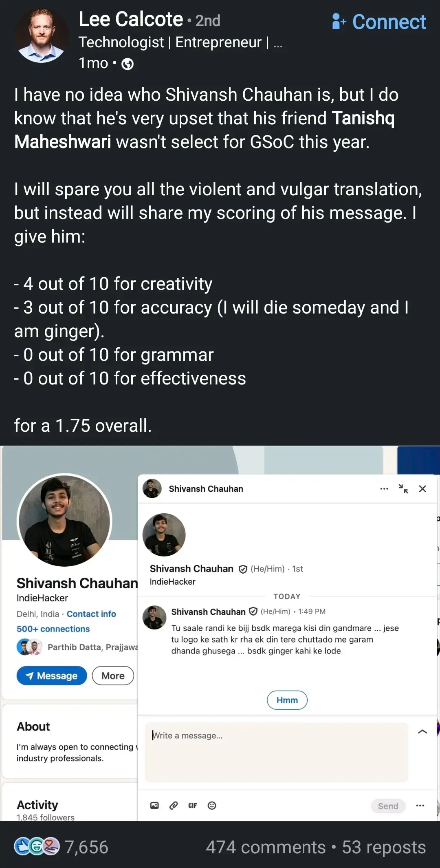Click the globe visibility icon on Lee's post
Image resolution: width=440 pixels, height=868 pixels.
tap(127, 64)
